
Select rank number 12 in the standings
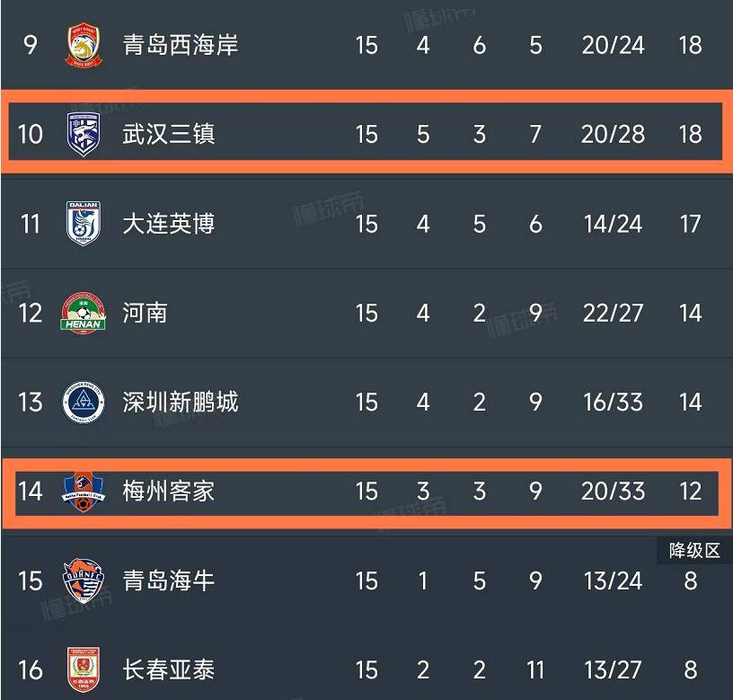[x=31, y=314]
